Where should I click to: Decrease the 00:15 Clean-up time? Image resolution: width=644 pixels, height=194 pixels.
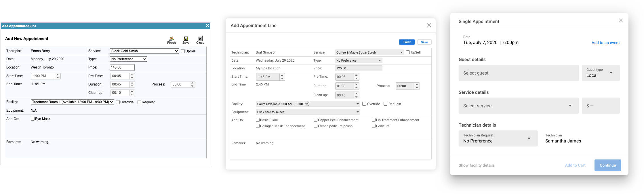pyautogui.click(x=356, y=97)
